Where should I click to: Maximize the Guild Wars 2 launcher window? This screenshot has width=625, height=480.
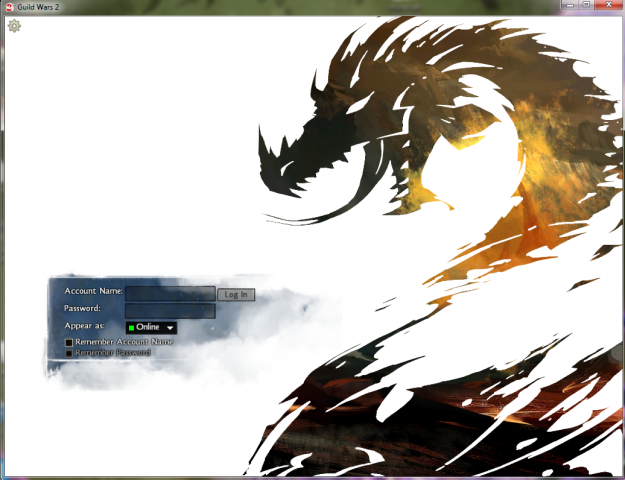point(586,6)
